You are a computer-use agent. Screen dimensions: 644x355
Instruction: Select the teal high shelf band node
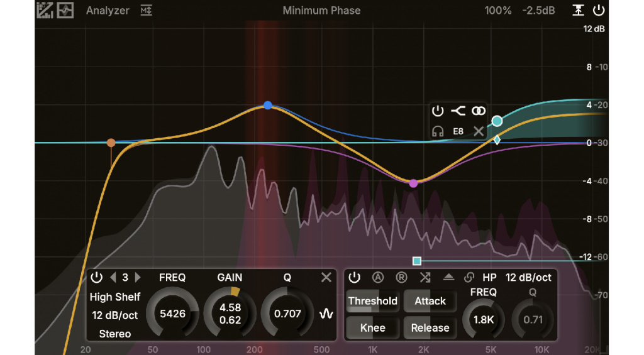coord(497,121)
